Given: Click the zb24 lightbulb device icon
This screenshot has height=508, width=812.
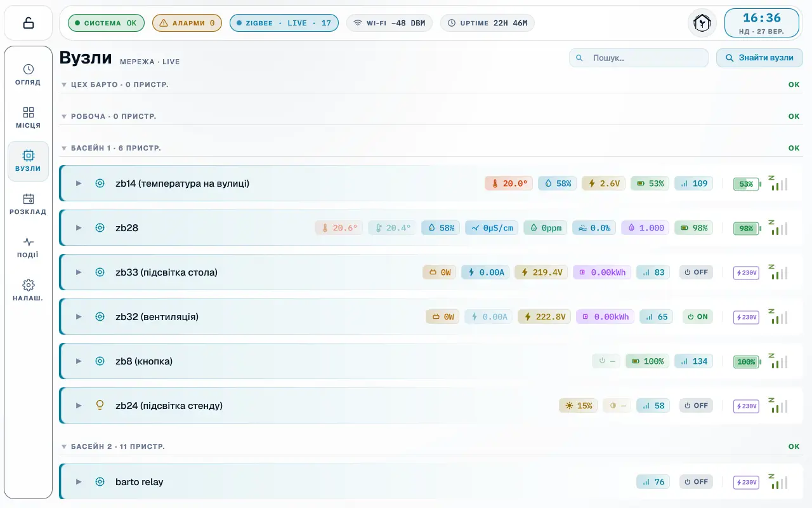Looking at the screenshot, I should coord(100,405).
